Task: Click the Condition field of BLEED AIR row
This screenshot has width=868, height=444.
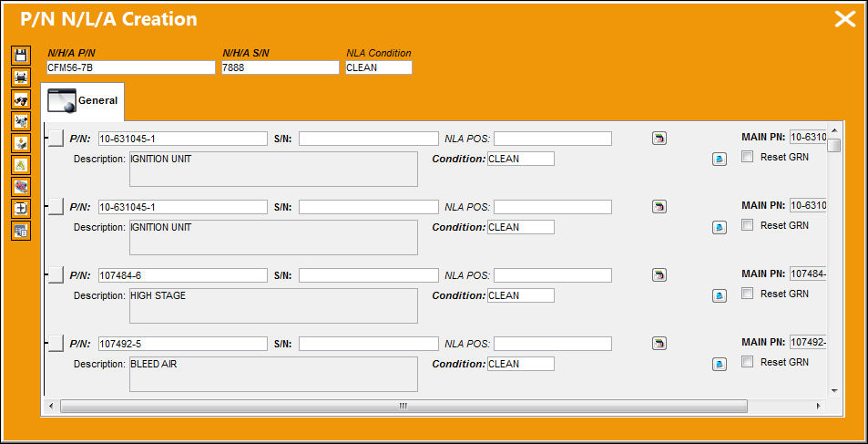Action: [521, 364]
